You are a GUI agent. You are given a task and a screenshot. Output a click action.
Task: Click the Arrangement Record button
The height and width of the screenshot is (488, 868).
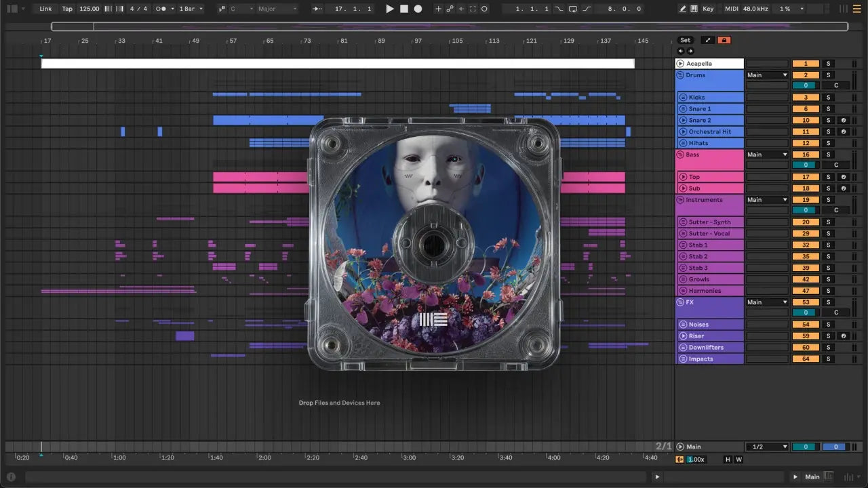418,9
